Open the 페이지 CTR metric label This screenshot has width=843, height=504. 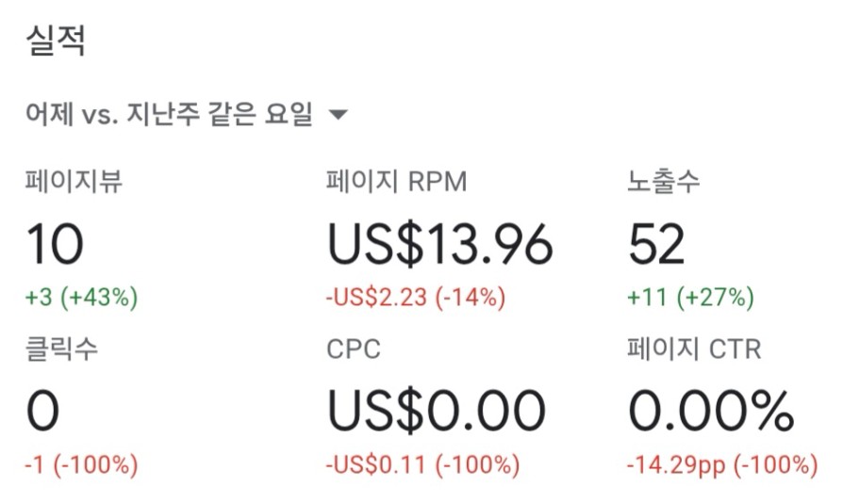tap(695, 349)
